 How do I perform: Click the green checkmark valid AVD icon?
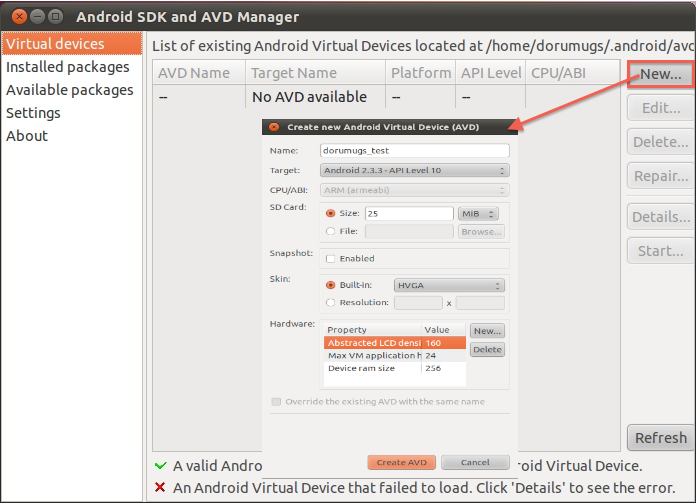(x=160, y=466)
